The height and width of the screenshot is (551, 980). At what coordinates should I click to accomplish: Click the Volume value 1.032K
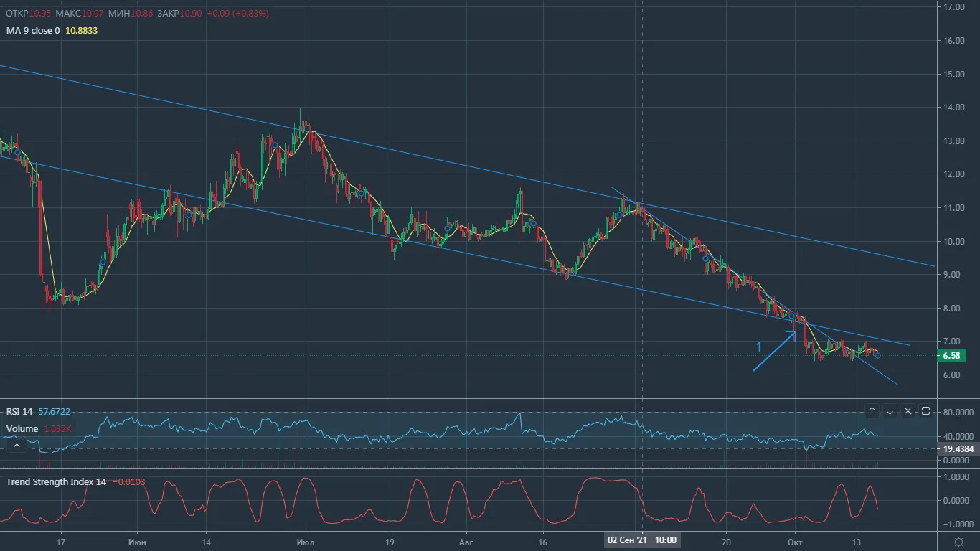pos(58,429)
